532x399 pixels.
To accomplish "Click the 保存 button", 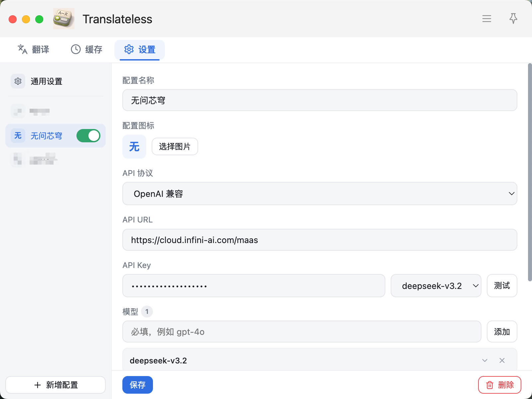I will (x=137, y=385).
